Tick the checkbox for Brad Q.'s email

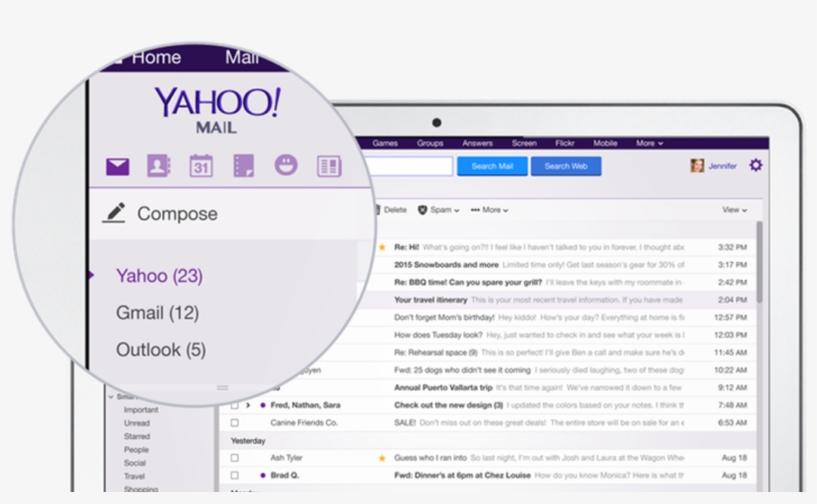tap(234, 475)
